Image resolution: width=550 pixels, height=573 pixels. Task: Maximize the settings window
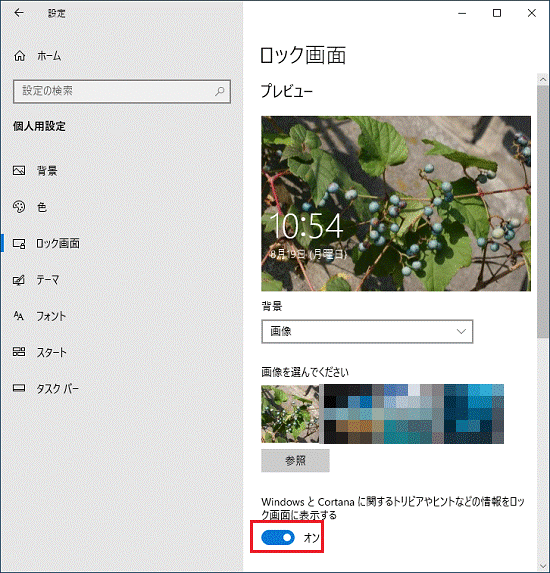(497, 13)
